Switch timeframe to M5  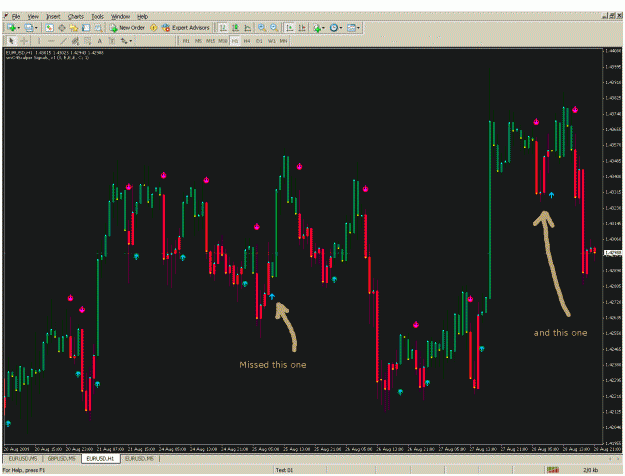click(x=198, y=41)
